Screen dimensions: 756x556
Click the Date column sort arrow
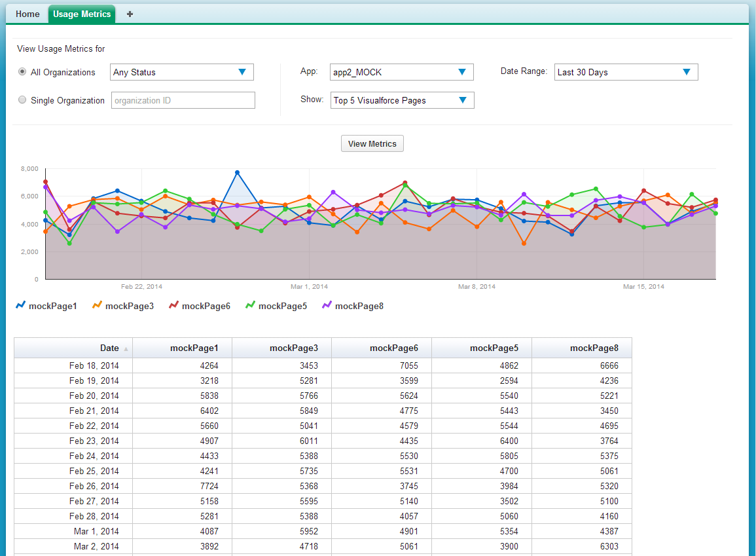click(126, 349)
